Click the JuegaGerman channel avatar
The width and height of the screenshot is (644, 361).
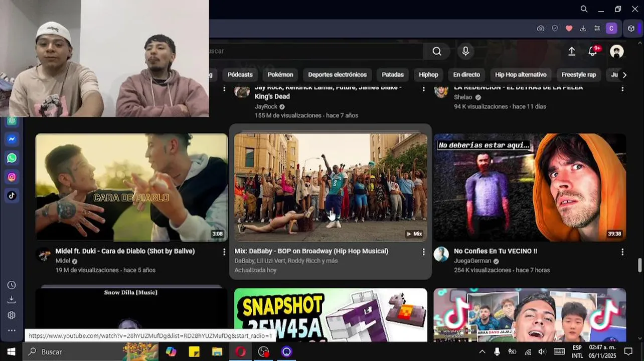441,254
